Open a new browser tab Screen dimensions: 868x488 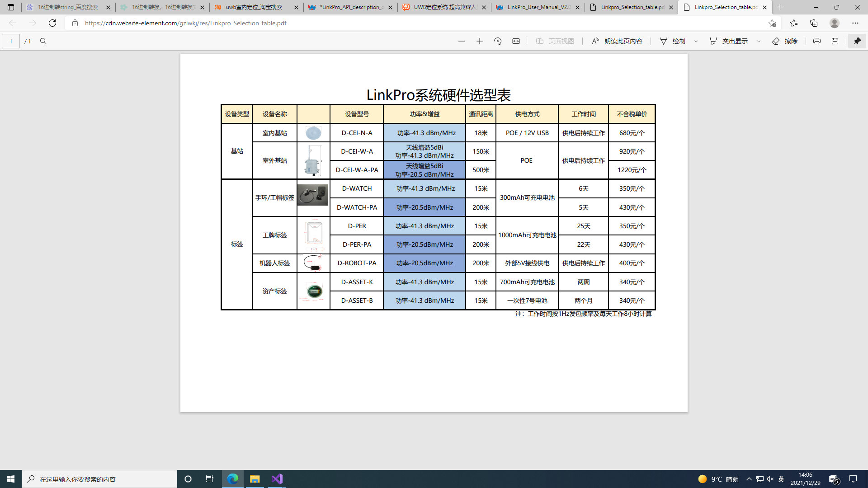[x=780, y=7]
